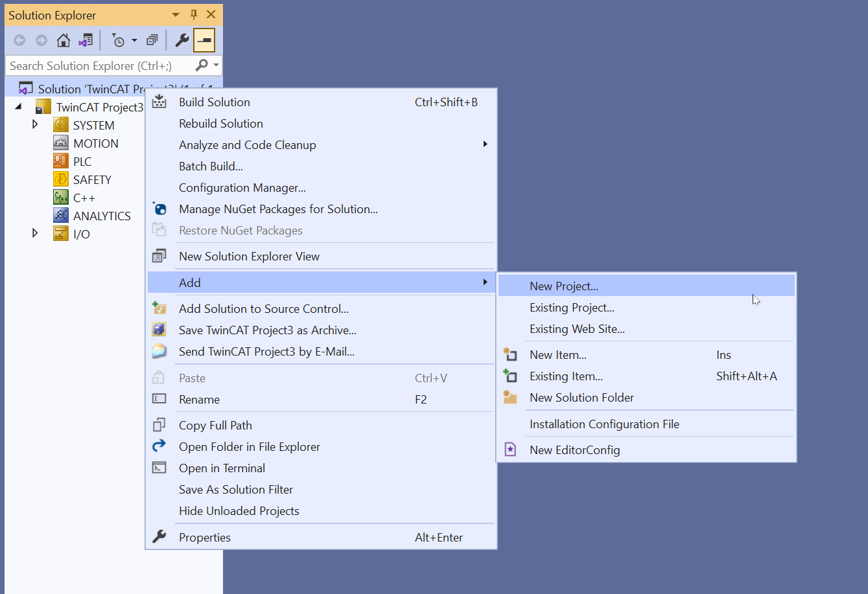Image resolution: width=868 pixels, height=594 pixels.
Task: Switch between solutions and folder views icon
Action: [x=86, y=41]
